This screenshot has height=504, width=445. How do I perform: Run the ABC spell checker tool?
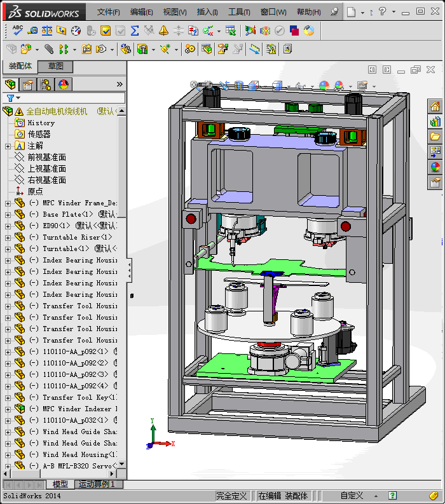tap(17, 31)
